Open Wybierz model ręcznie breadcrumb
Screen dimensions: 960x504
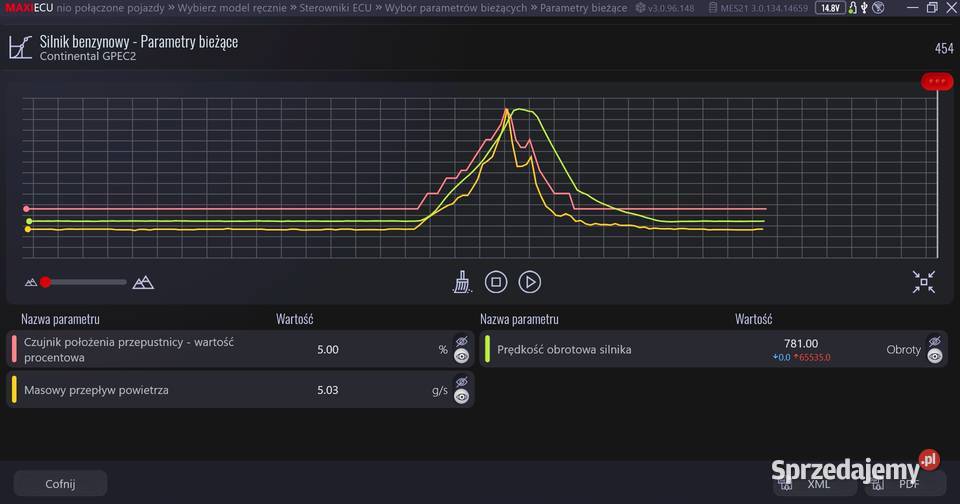(x=233, y=8)
